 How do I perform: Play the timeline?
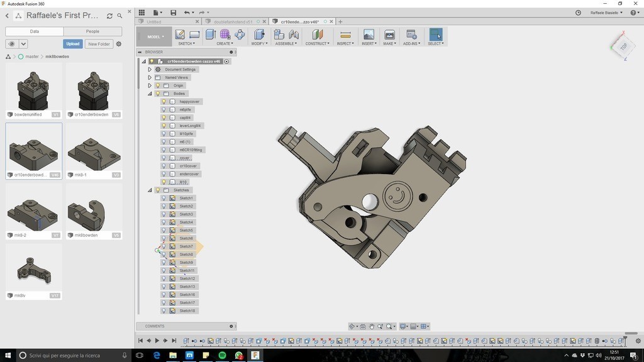pos(157,341)
